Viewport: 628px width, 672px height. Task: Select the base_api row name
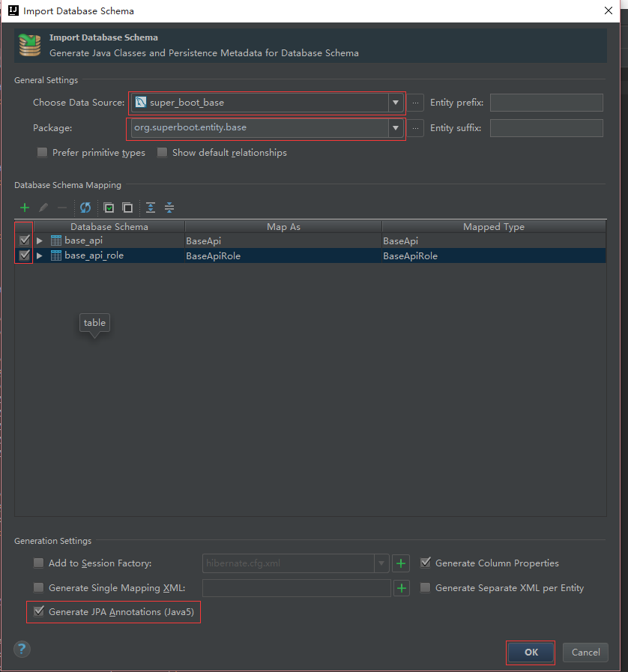[84, 240]
